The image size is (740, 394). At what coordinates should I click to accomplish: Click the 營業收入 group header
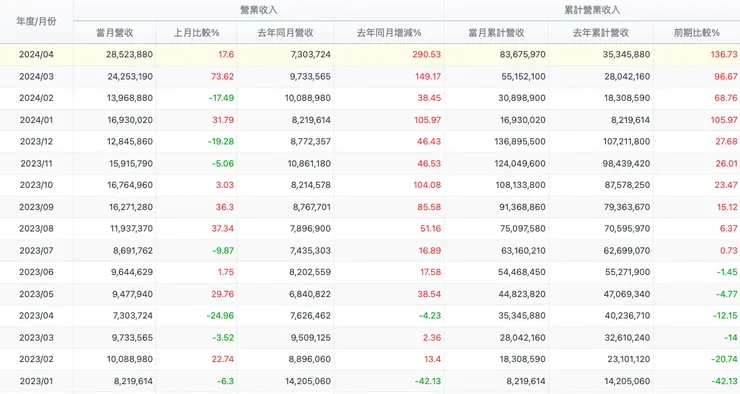pyautogui.click(x=259, y=10)
